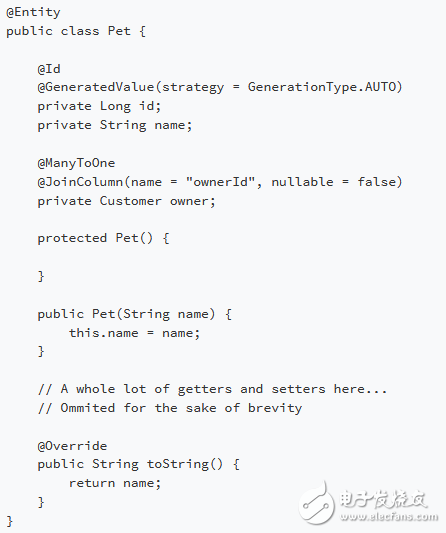This screenshot has width=446, height=533.
Task: Click the private String name field
Action: point(115,125)
